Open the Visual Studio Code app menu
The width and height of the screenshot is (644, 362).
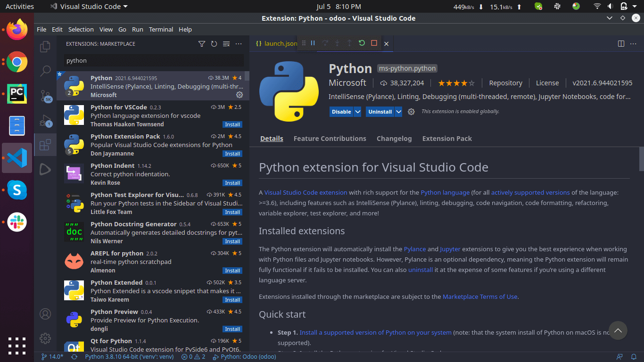point(89,7)
